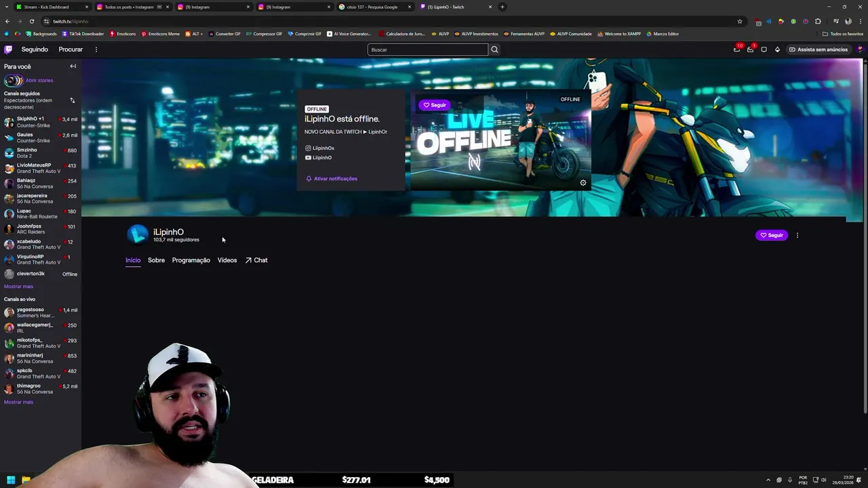Pop out the Chat tab

coord(256,260)
